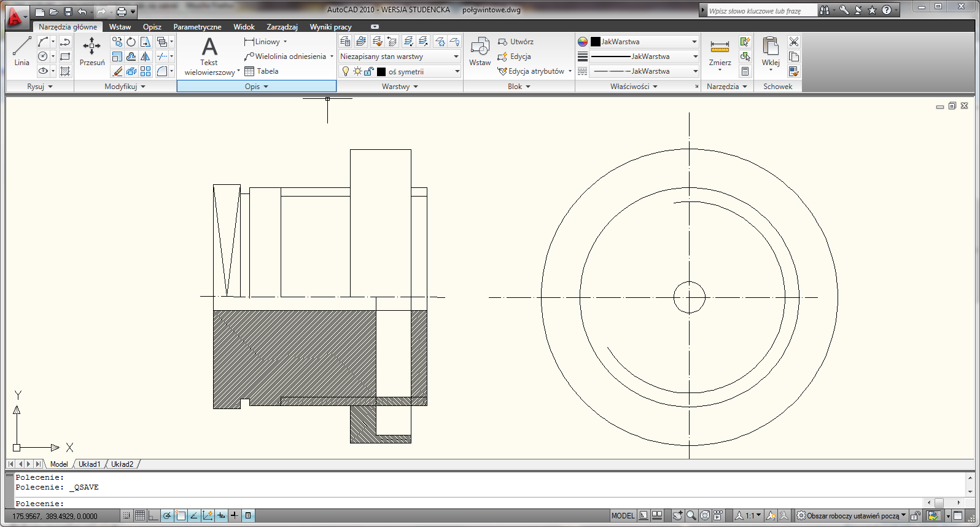This screenshot has height=527, width=980.
Task: Toggle grid display in status bar
Action: [139, 516]
